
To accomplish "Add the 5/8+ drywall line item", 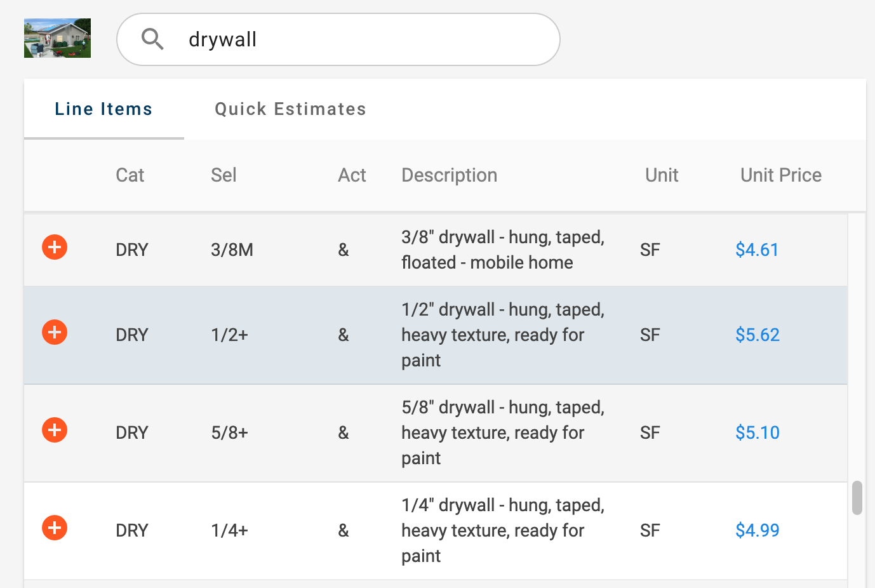I will tap(55, 430).
